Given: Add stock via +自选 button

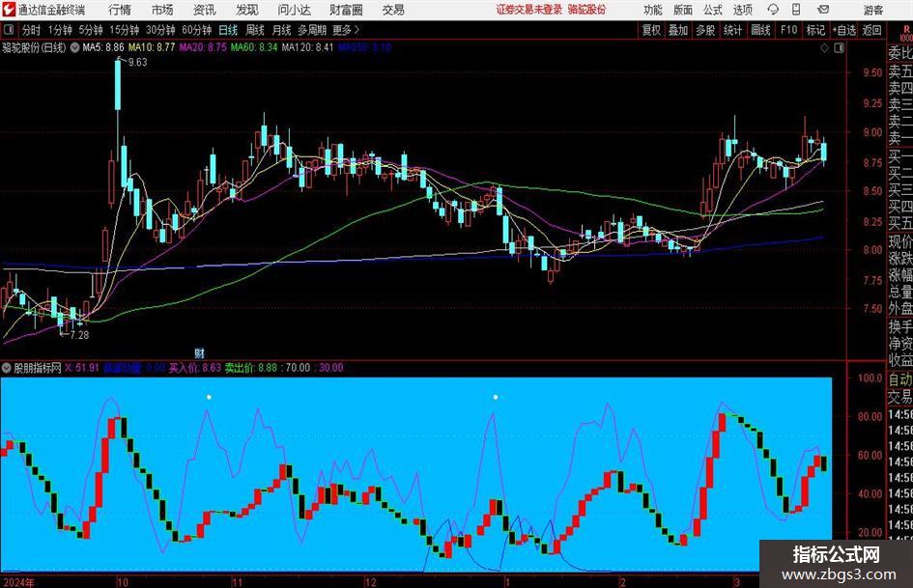Looking at the screenshot, I should tap(844, 30).
